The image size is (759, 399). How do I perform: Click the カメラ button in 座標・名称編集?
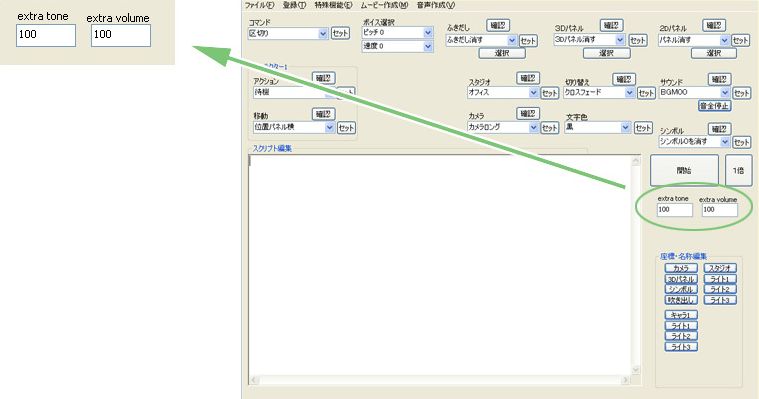(x=681, y=268)
